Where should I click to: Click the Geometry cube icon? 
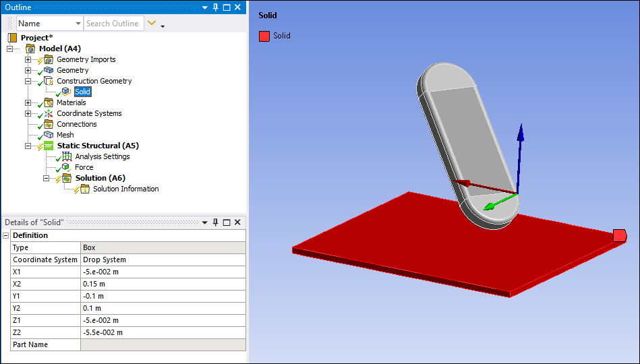49,70
